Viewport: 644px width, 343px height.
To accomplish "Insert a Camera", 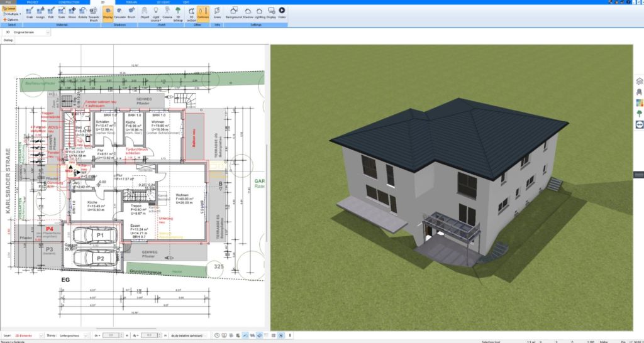I will 167,13.
